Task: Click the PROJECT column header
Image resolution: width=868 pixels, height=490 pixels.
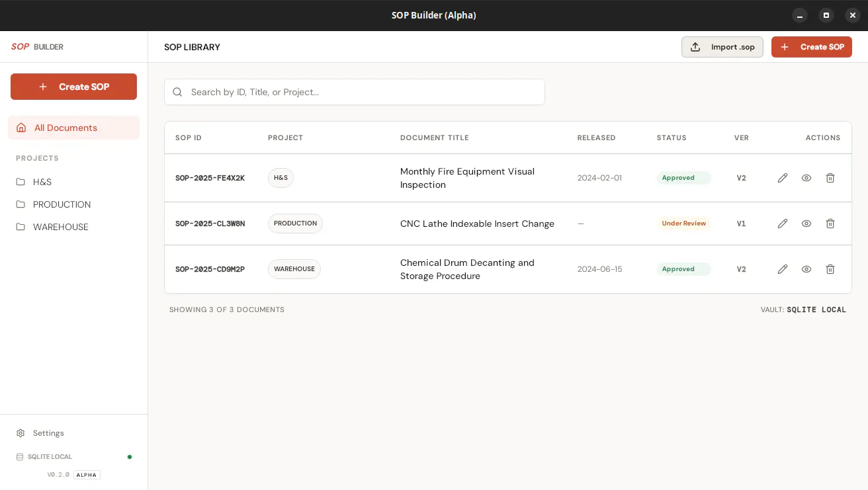Action: click(285, 138)
